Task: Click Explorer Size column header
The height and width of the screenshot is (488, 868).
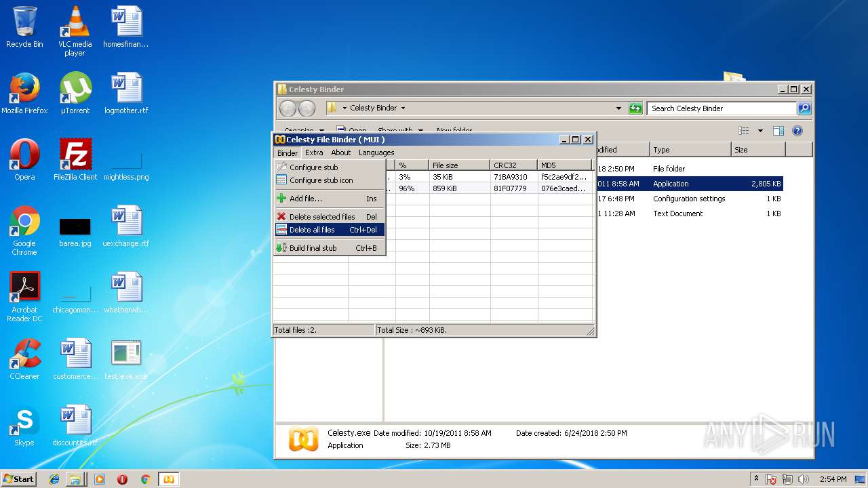Action: coord(758,150)
